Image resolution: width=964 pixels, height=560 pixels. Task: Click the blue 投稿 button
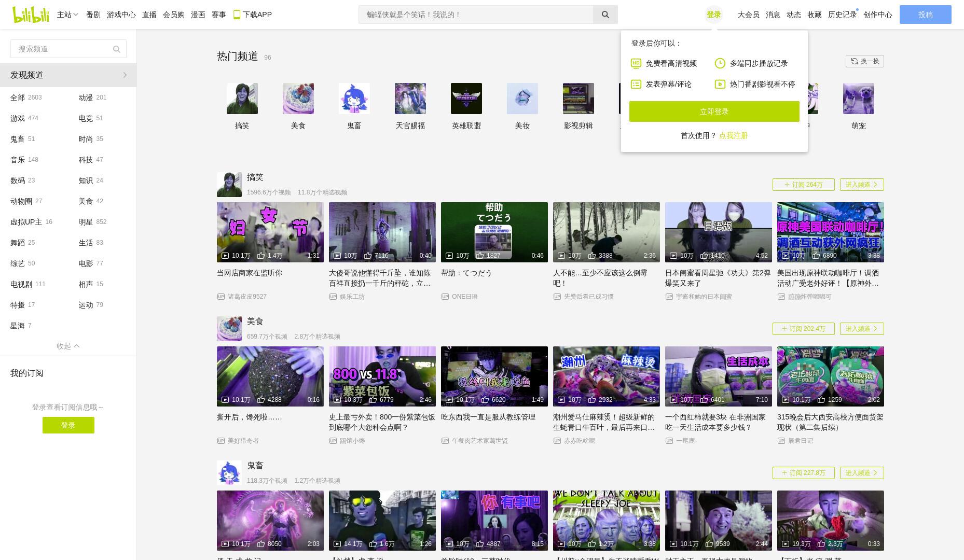coord(926,15)
